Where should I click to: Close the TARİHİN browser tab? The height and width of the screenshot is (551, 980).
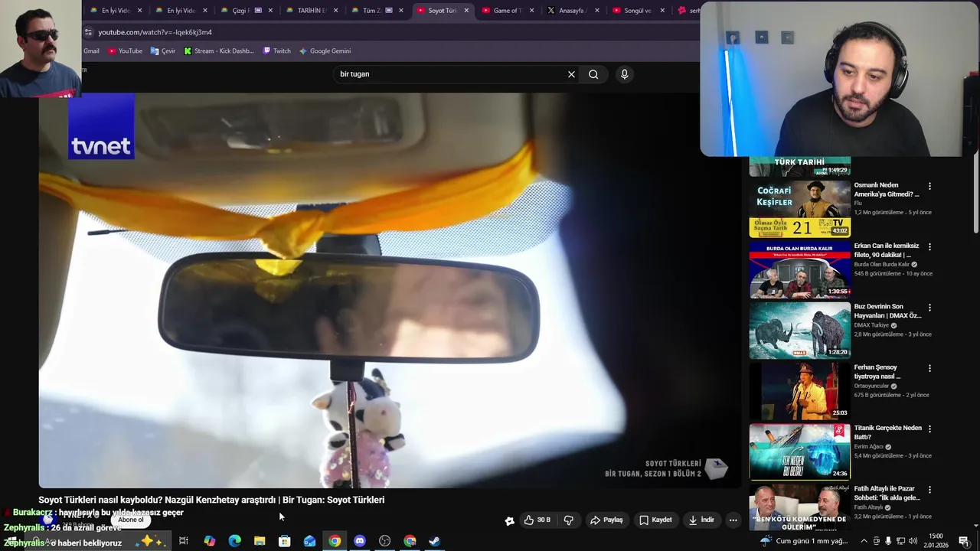point(335,11)
